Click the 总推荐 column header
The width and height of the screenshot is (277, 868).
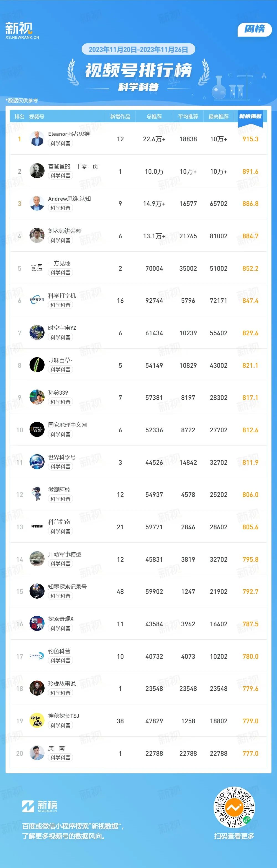(x=154, y=117)
